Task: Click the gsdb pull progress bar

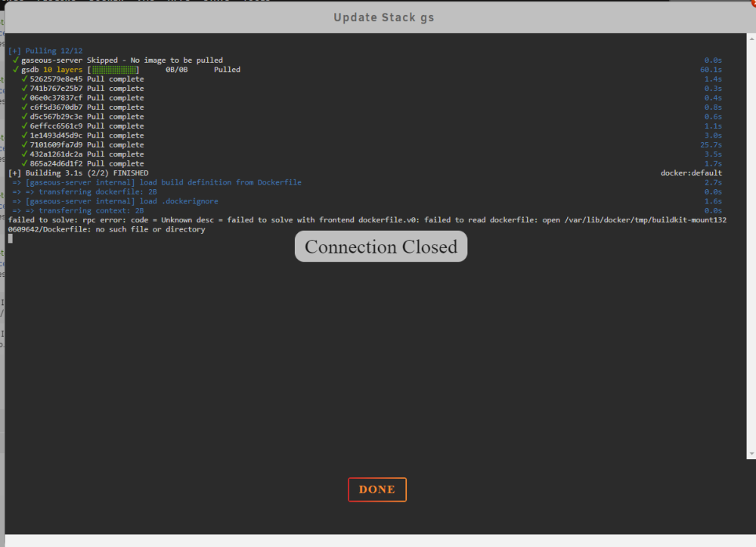Action: click(x=114, y=70)
